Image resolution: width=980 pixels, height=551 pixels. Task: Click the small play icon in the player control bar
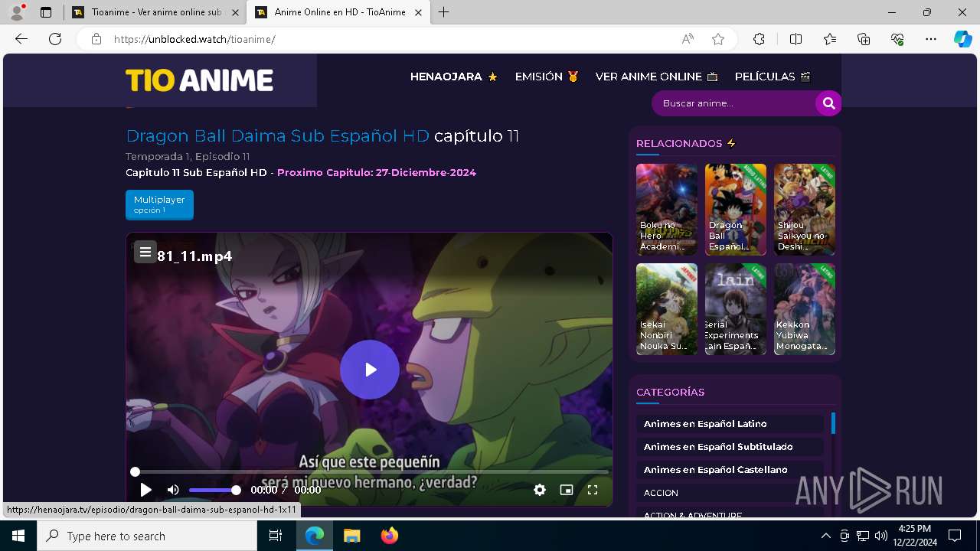(145, 490)
